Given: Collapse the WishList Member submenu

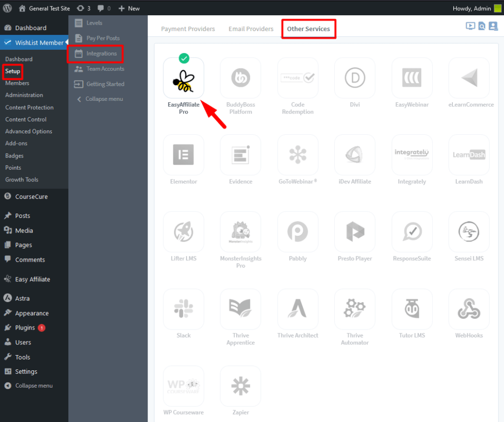Looking at the screenshot, I should [100, 99].
